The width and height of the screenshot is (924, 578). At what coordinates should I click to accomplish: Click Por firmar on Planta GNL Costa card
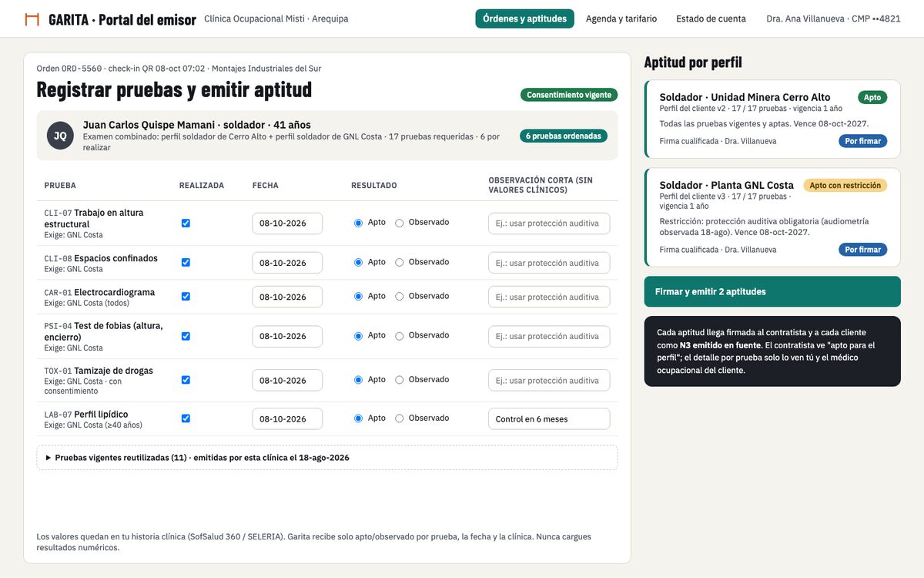862,250
